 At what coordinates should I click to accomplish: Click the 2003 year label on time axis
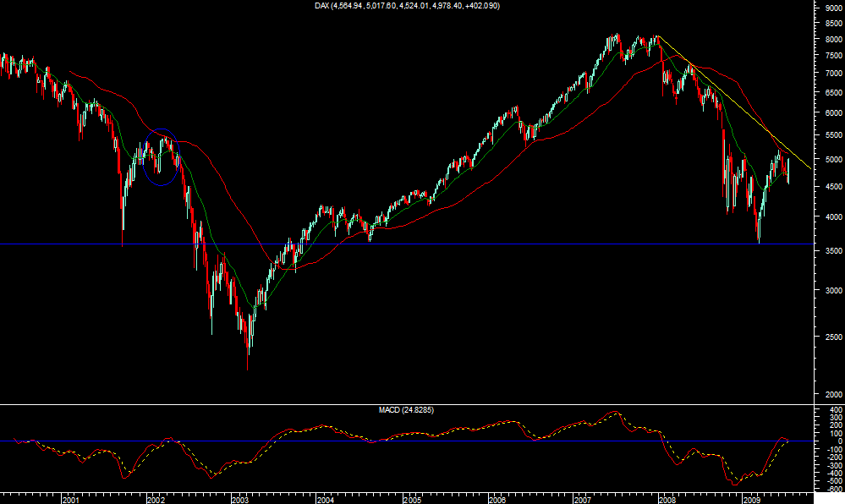click(240, 500)
